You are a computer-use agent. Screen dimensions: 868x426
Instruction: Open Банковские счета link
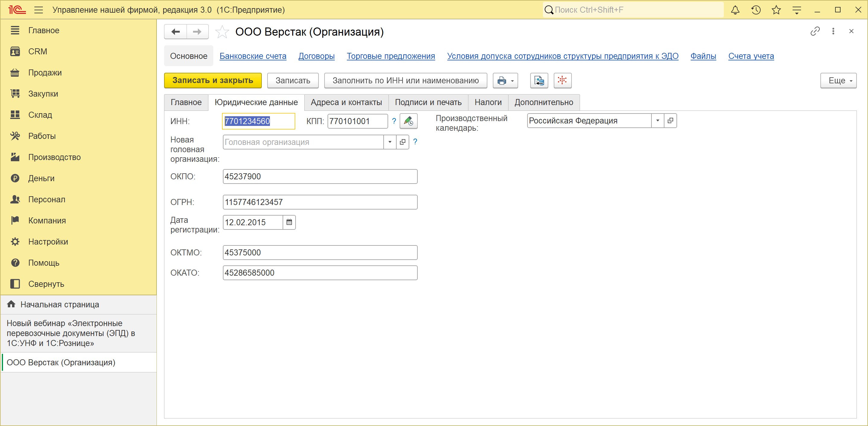[253, 56]
